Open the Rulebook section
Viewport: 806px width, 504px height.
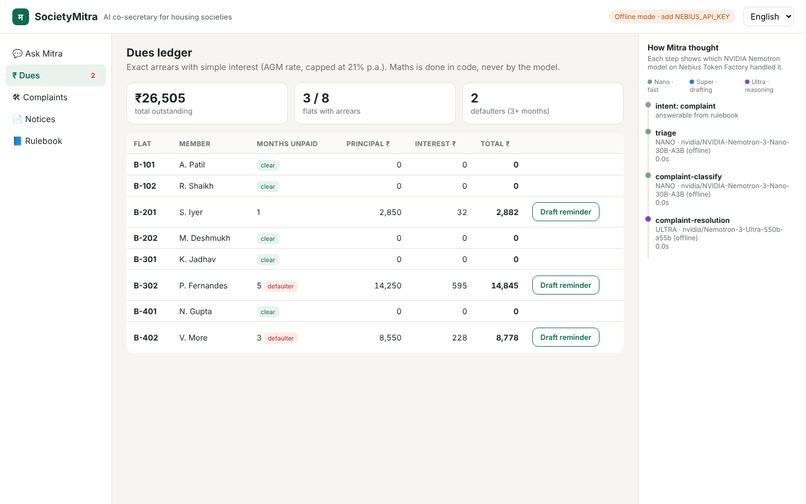[x=56, y=141]
